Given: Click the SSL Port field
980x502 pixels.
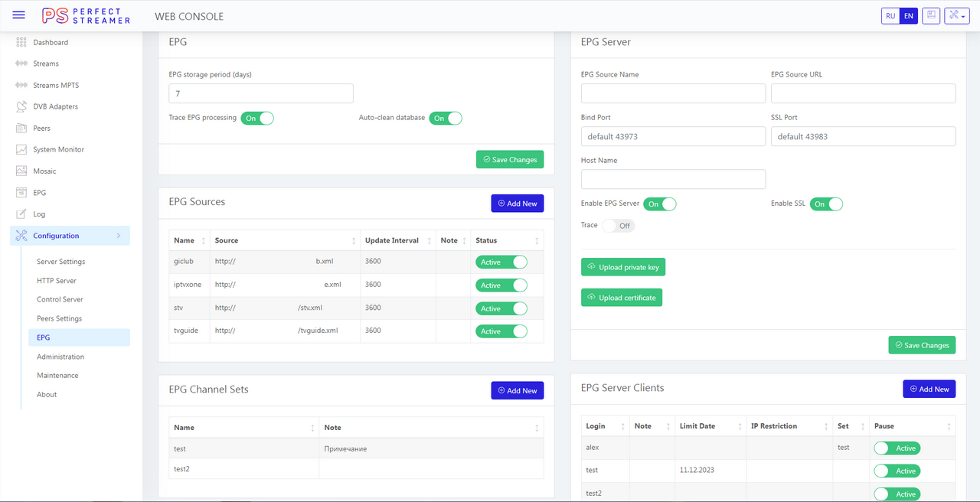Looking at the screenshot, I should point(863,136).
